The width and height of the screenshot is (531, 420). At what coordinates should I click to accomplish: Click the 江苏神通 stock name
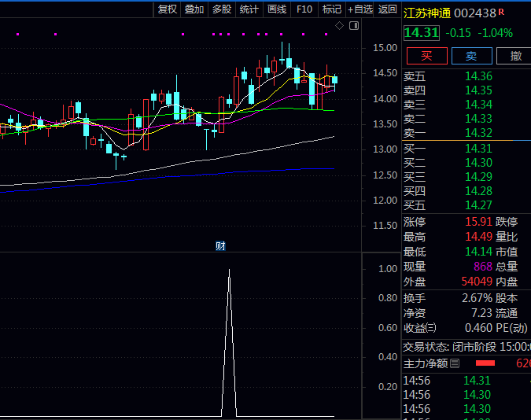[x=428, y=13]
